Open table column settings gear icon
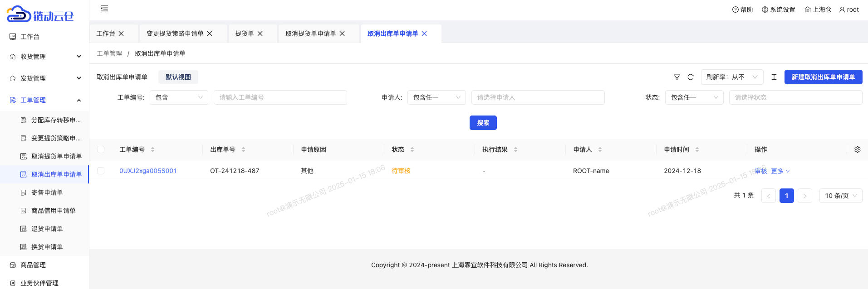Image resolution: width=868 pixels, height=289 pixels. pos(857,149)
